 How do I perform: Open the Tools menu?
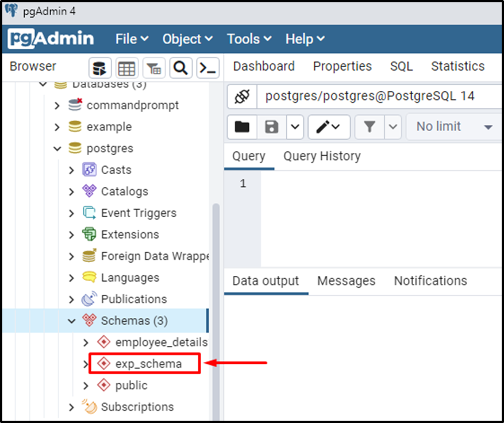pos(249,39)
